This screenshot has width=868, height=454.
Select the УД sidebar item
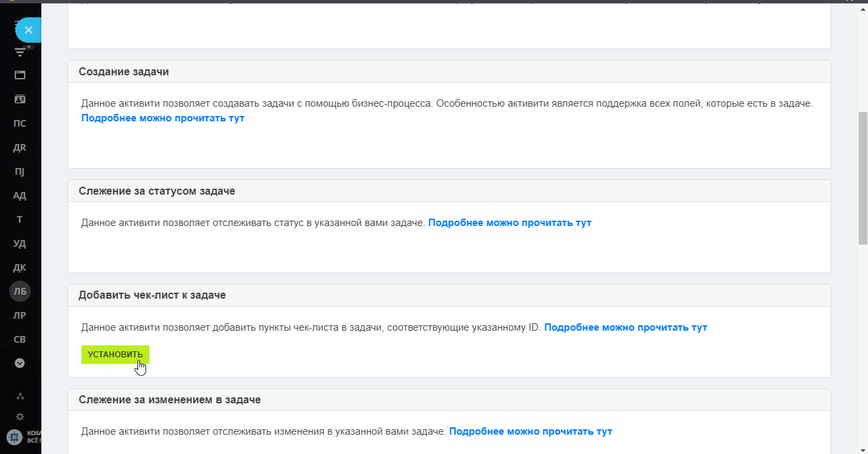tap(20, 243)
